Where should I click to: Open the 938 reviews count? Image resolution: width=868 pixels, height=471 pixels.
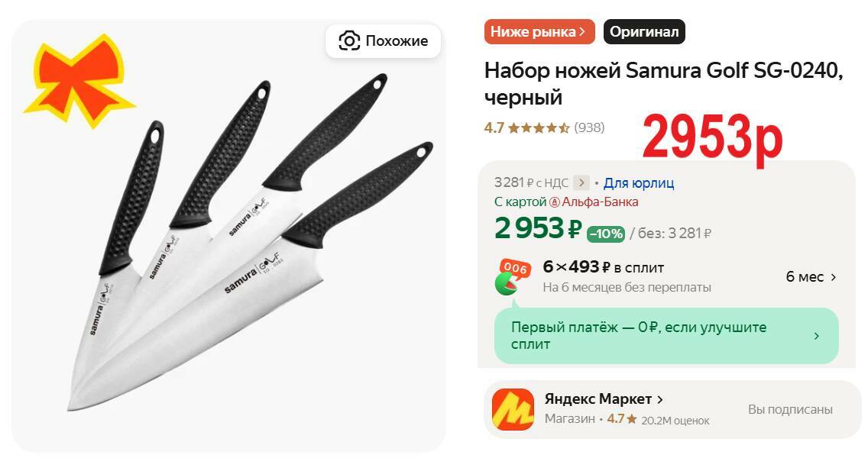pos(589,127)
